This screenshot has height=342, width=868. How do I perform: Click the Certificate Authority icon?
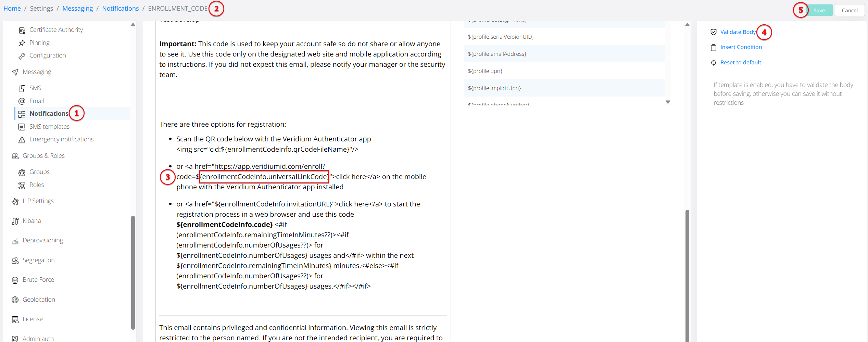[x=22, y=30]
